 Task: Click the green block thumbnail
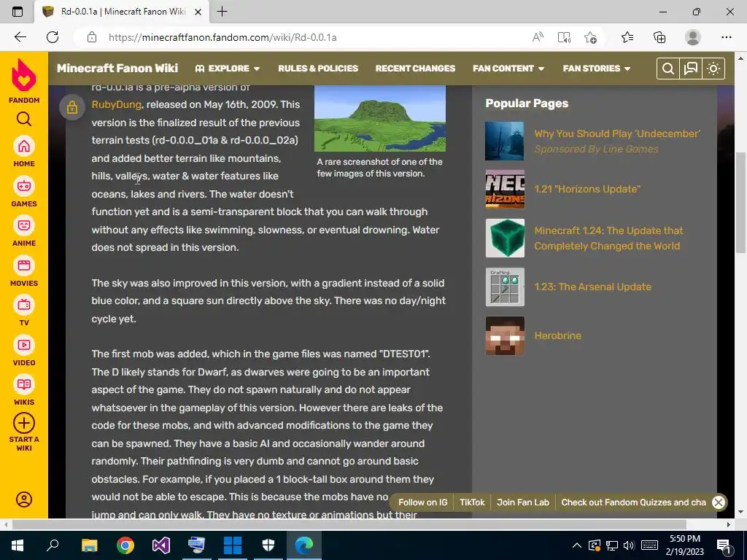505,238
